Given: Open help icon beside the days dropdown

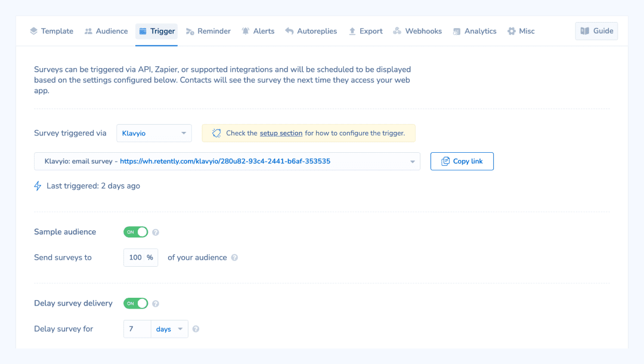Looking at the screenshot, I should [196, 329].
